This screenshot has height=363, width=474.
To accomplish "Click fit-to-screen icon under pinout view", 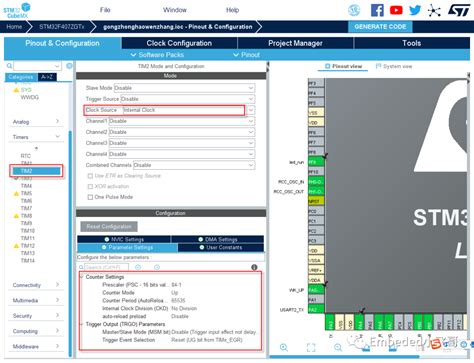I will point(311,347).
